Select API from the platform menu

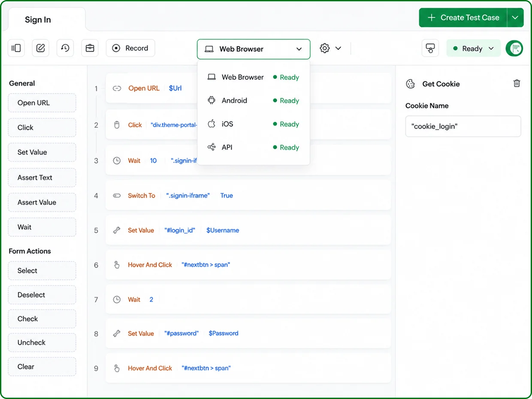254,148
